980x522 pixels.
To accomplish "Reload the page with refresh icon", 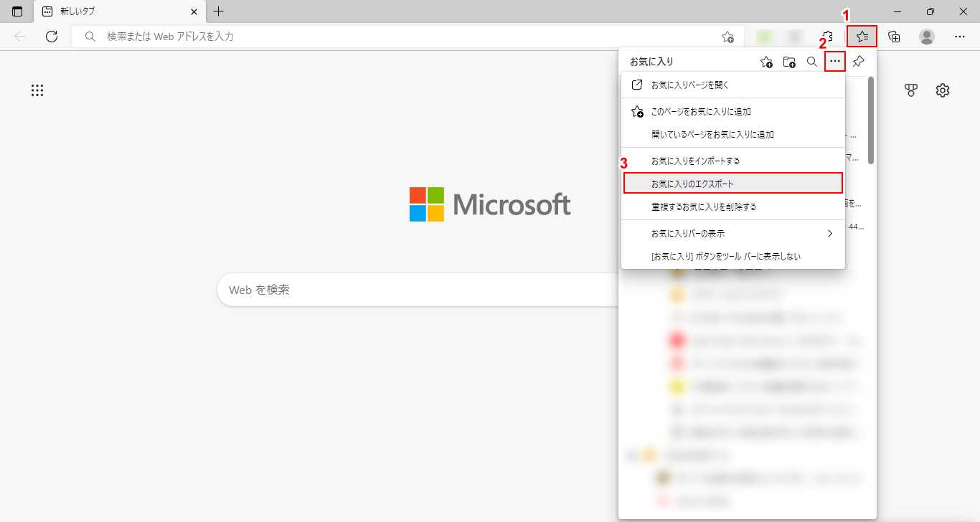I will click(x=52, y=37).
